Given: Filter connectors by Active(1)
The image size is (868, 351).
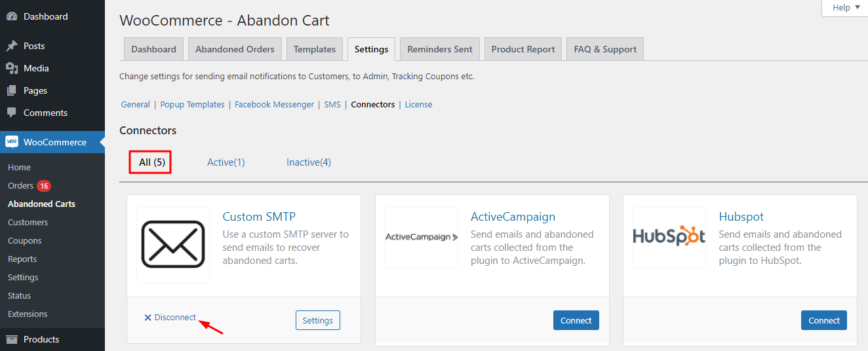Looking at the screenshot, I should point(226,162).
